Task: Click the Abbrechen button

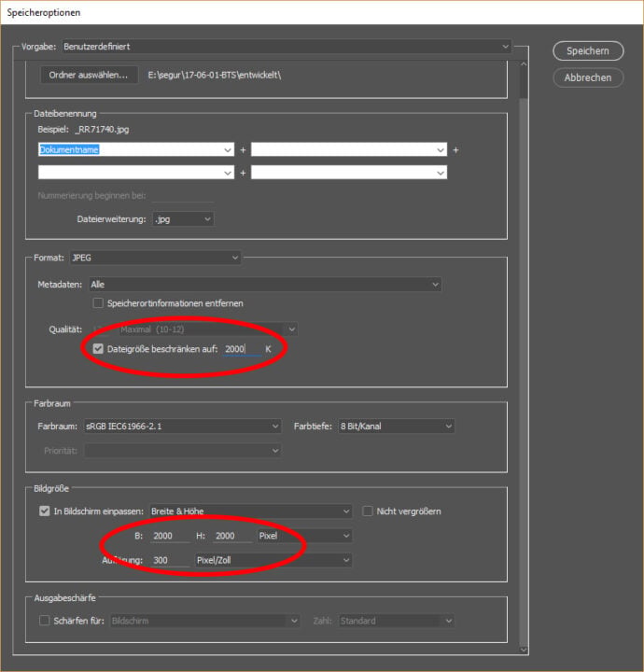Action: pyautogui.click(x=588, y=77)
